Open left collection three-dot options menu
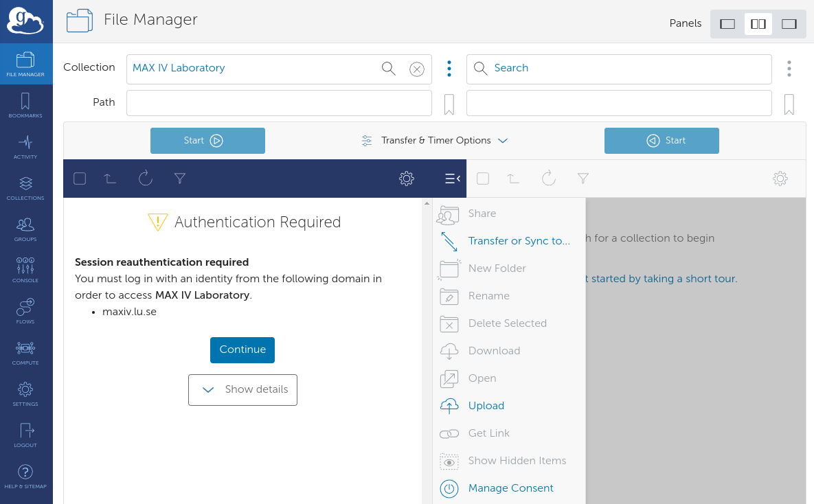 (449, 69)
